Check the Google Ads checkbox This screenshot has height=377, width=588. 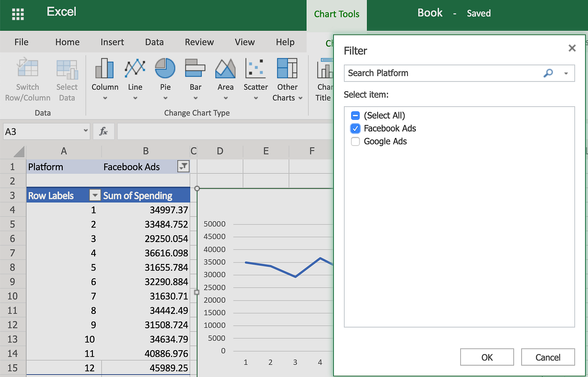pyautogui.click(x=355, y=142)
